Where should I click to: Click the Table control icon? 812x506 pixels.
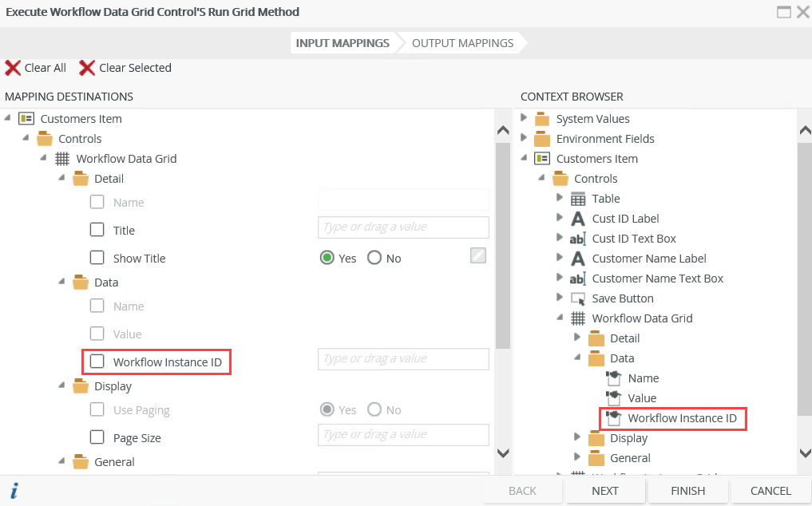click(577, 198)
